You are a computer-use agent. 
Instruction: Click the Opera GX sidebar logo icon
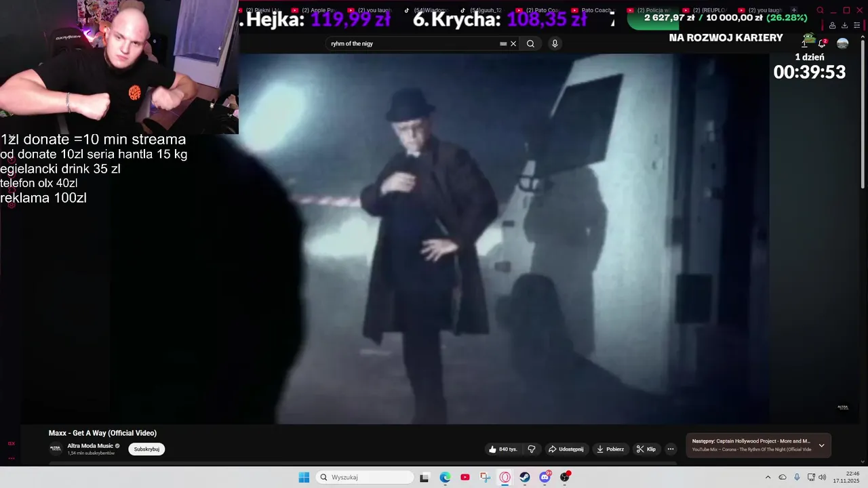click(x=11, y=443)
